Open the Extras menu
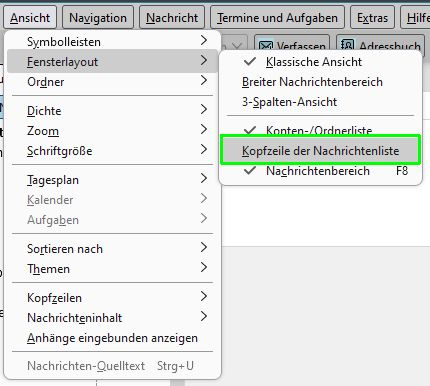The width and height of the screenshot is (430, 386). 372,18
